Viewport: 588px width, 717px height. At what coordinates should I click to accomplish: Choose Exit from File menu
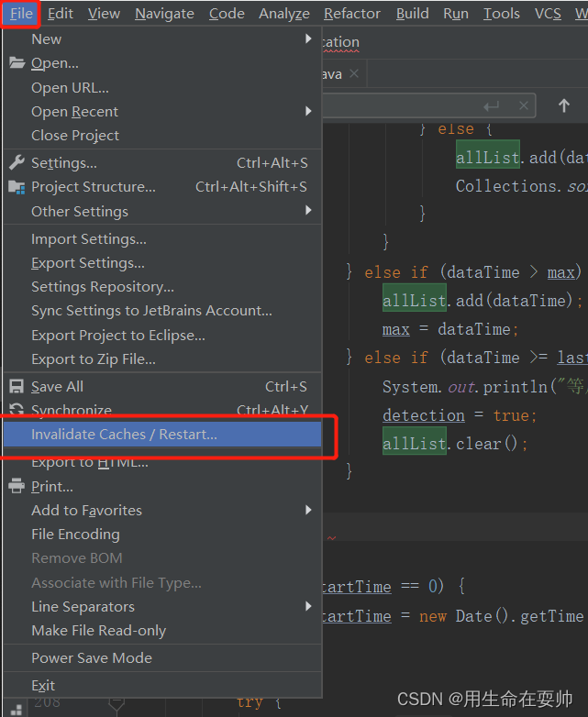click(x=162, y=686)
